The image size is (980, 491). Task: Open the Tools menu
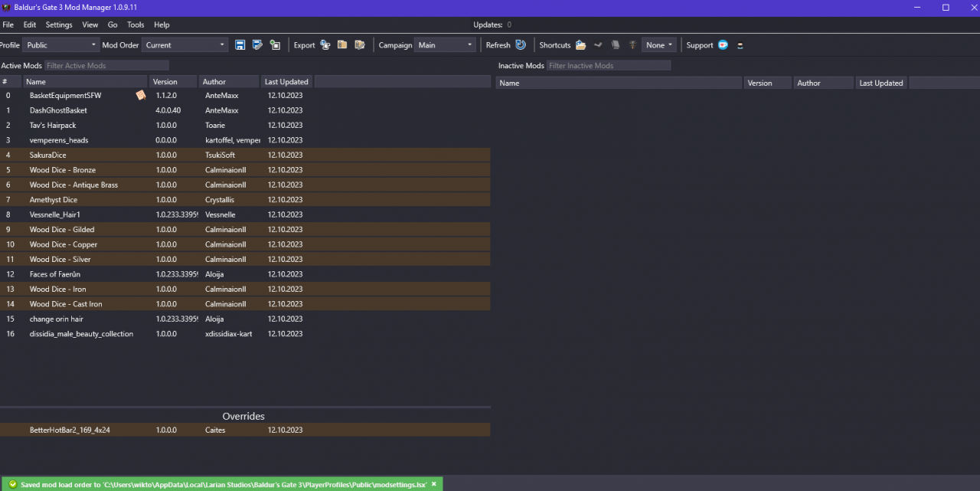point(136,25)
